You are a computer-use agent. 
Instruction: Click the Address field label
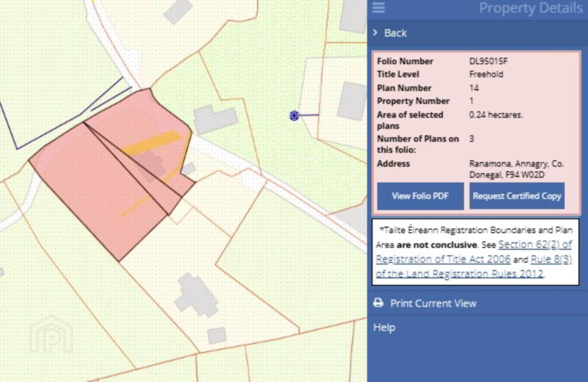pos(393,164)
